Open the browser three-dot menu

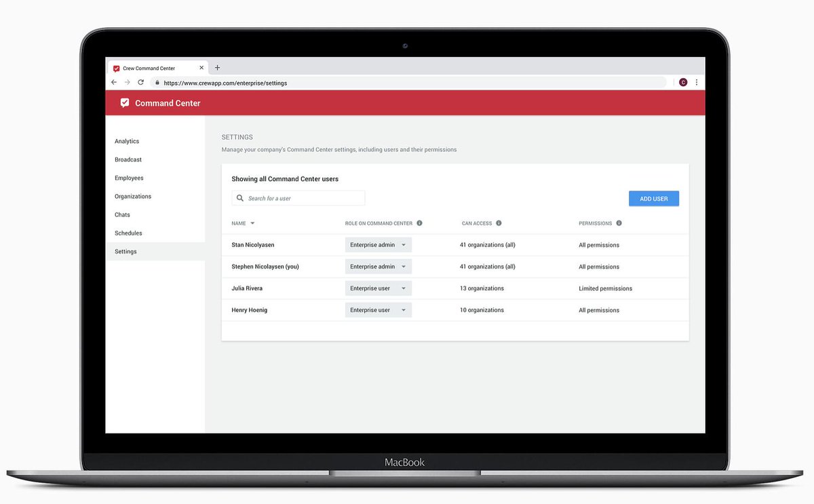coord(697,82)
